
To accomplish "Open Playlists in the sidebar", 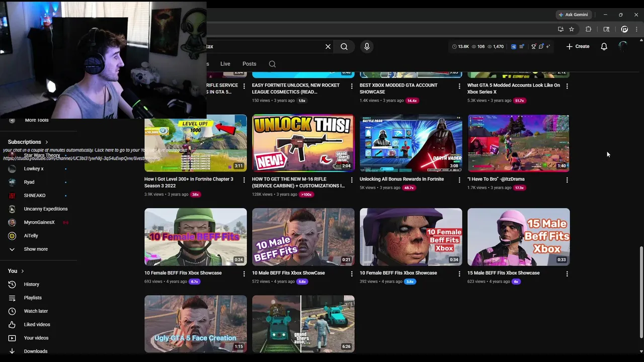I will [38, 298].
